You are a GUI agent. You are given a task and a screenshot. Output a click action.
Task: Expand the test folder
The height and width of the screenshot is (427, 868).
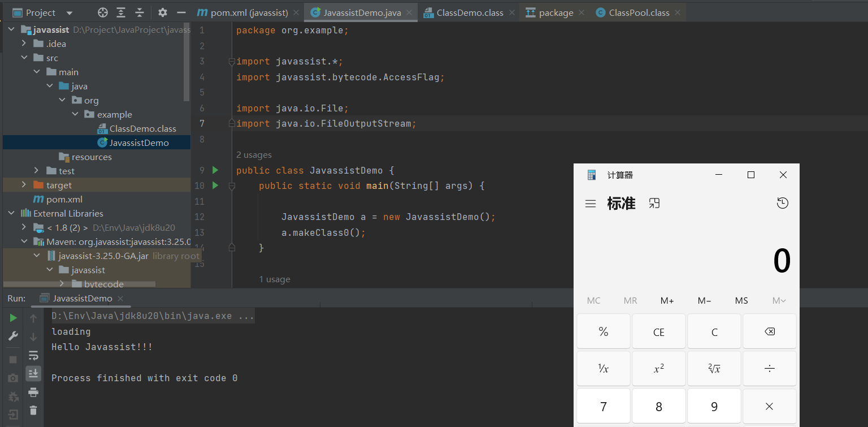(x=36, y=171)
